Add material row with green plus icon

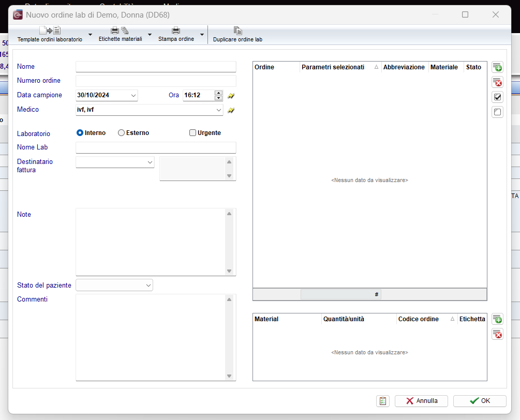point(497,319)
